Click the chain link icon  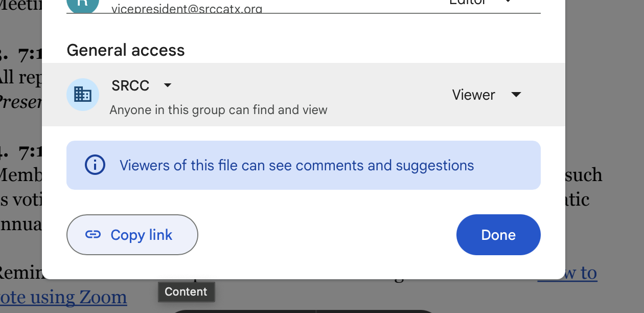93,235
